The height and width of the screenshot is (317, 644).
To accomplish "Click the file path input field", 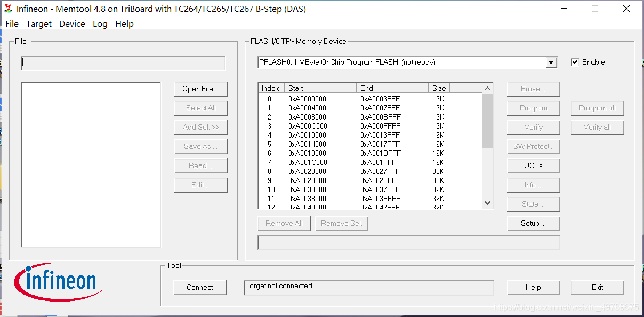I will pos(123,64).
